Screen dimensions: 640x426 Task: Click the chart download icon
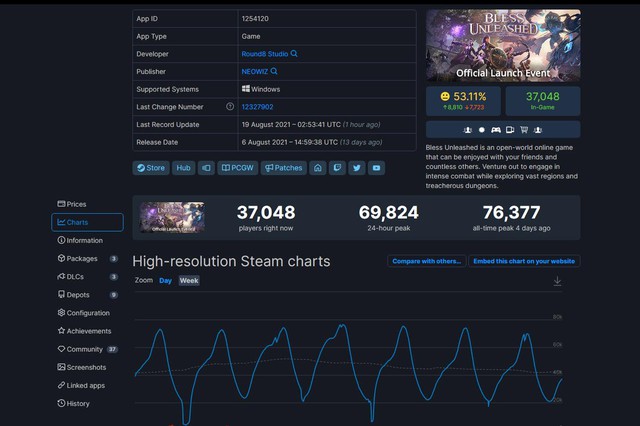tap(557, 281)
